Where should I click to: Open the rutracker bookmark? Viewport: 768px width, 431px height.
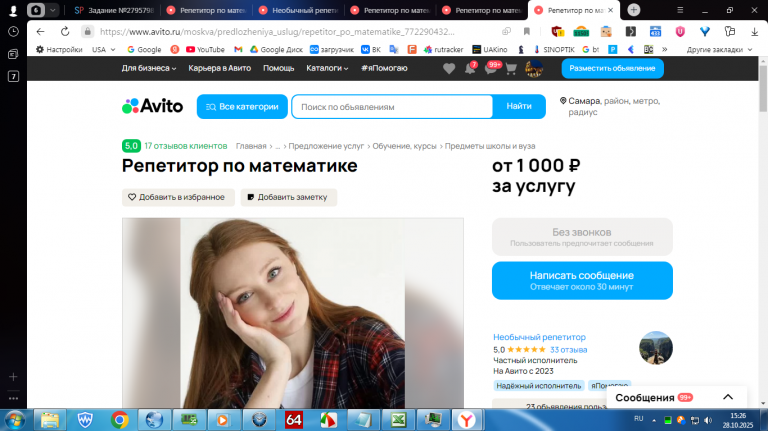(444, 49)
